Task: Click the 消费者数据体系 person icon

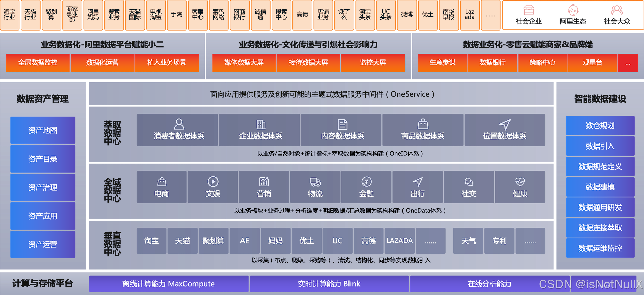Action: pos(179,124)
